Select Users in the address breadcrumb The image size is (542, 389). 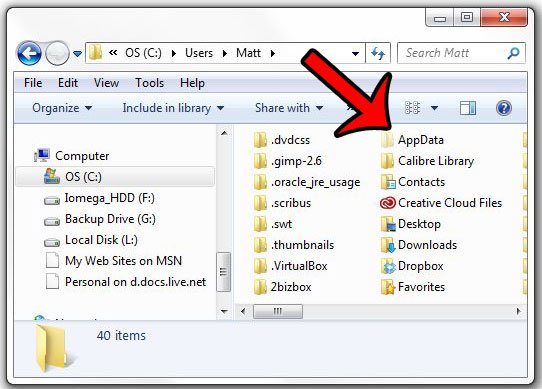pyautogui.click(x=199, y=53)
